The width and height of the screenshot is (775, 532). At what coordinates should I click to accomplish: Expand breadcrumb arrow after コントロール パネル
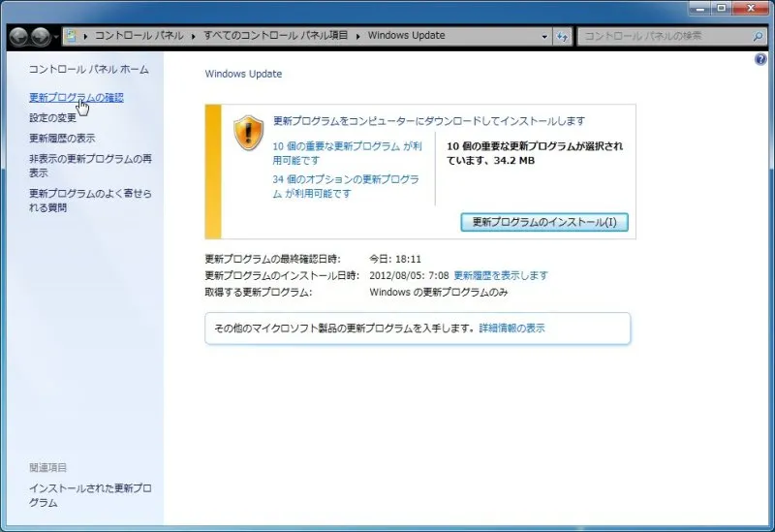[195, 37]
